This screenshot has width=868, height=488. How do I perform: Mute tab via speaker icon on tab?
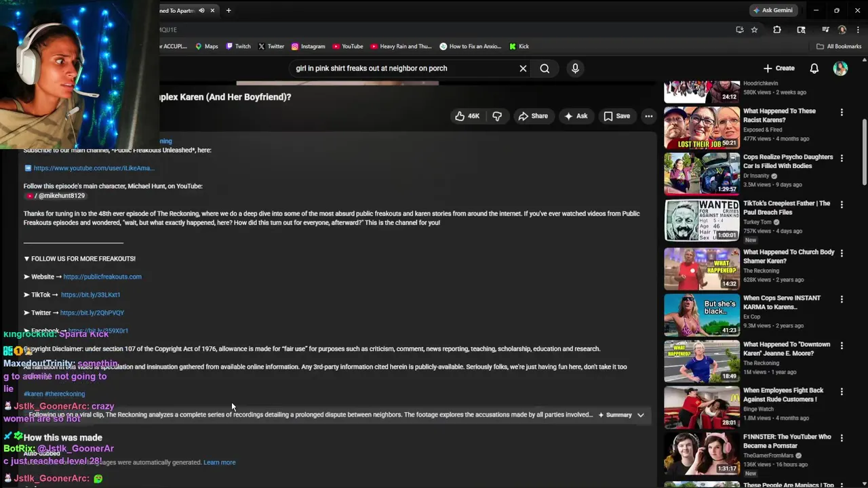[x=201, y=10]
